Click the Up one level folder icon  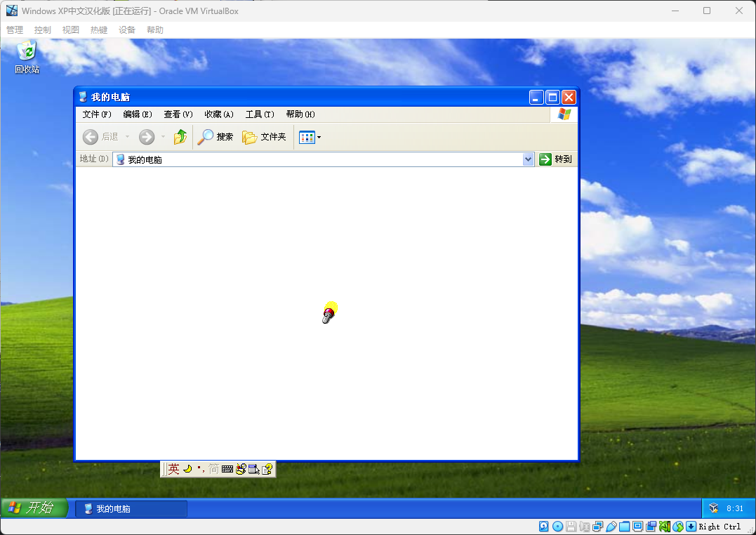[x=180, y=137]
